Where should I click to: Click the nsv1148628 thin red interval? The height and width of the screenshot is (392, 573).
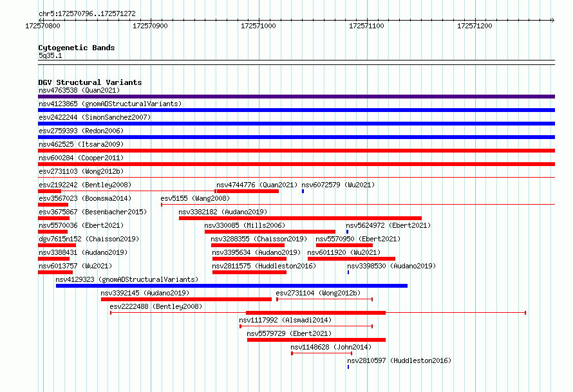point(321,353)
